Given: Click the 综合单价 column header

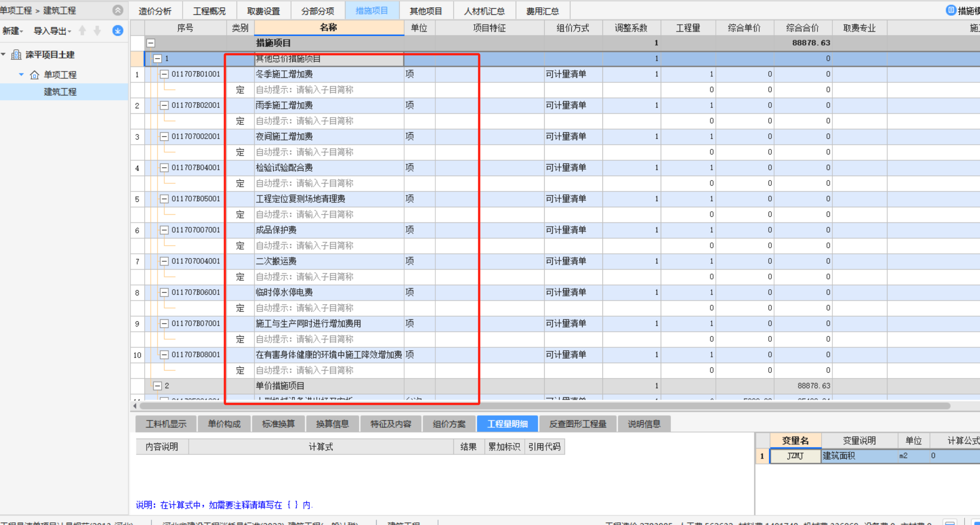Looking at the screenshot, I should tap(744, 28).
